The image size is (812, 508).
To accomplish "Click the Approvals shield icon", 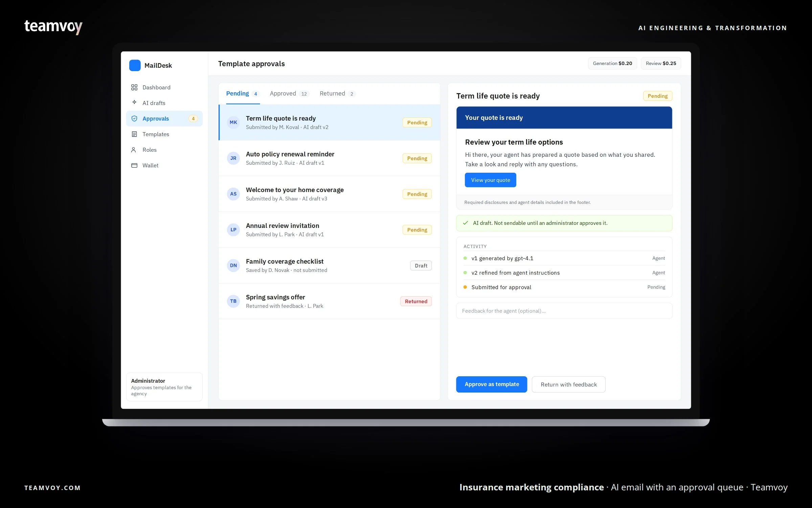I will coord(134,119).
